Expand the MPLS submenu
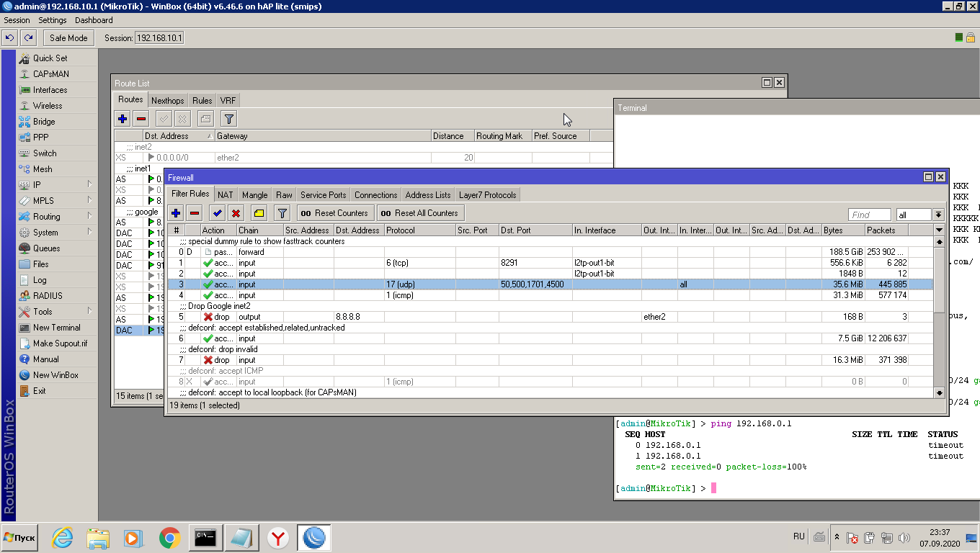The height and width of the screenshot is (553, 980). (x=56, y=201)
